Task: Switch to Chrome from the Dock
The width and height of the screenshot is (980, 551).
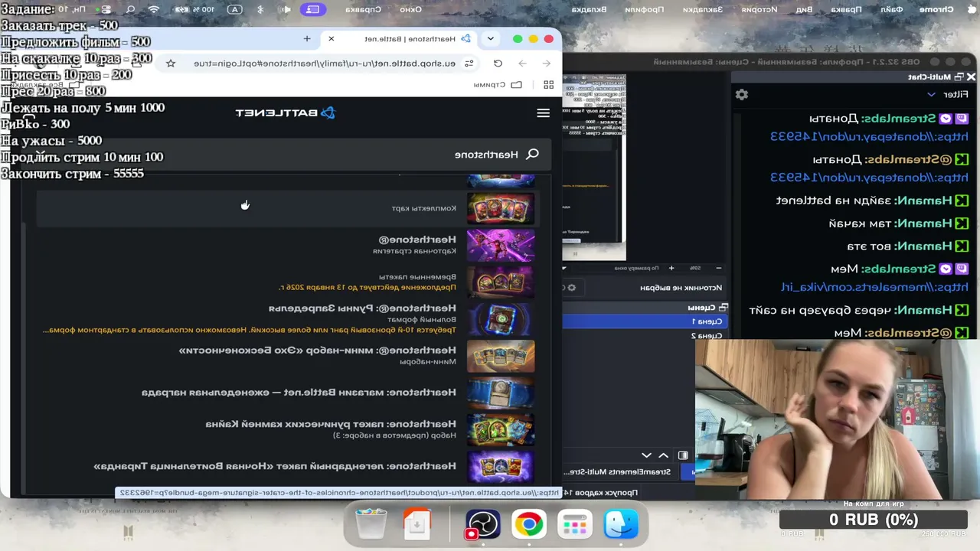Action: 529,524
